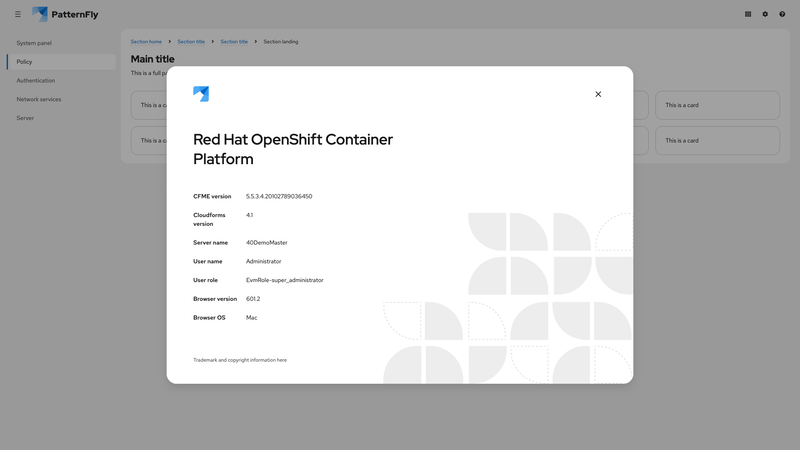Close the About modal with X
This screenshot has height=450, width=800.
click(598, 94)
